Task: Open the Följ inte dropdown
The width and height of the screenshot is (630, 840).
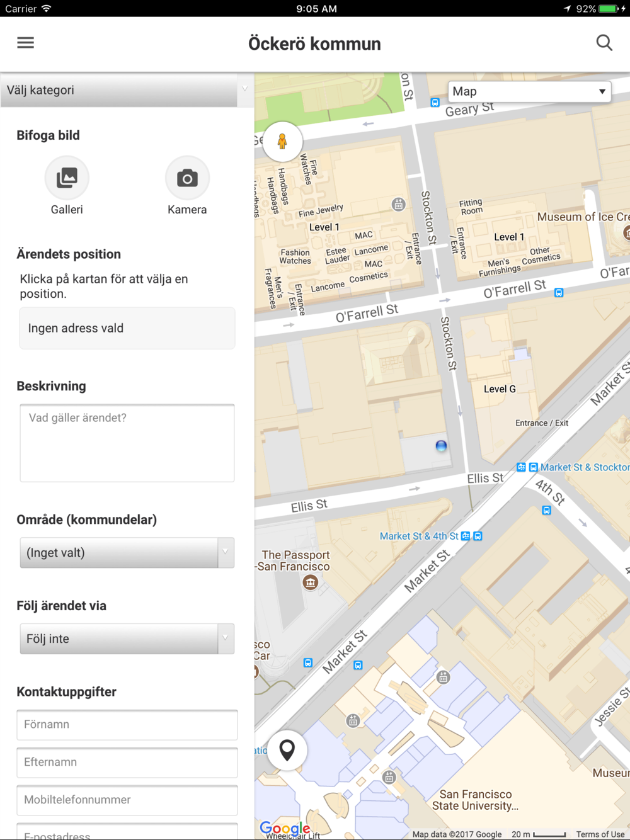Action: tap(127, 639)
